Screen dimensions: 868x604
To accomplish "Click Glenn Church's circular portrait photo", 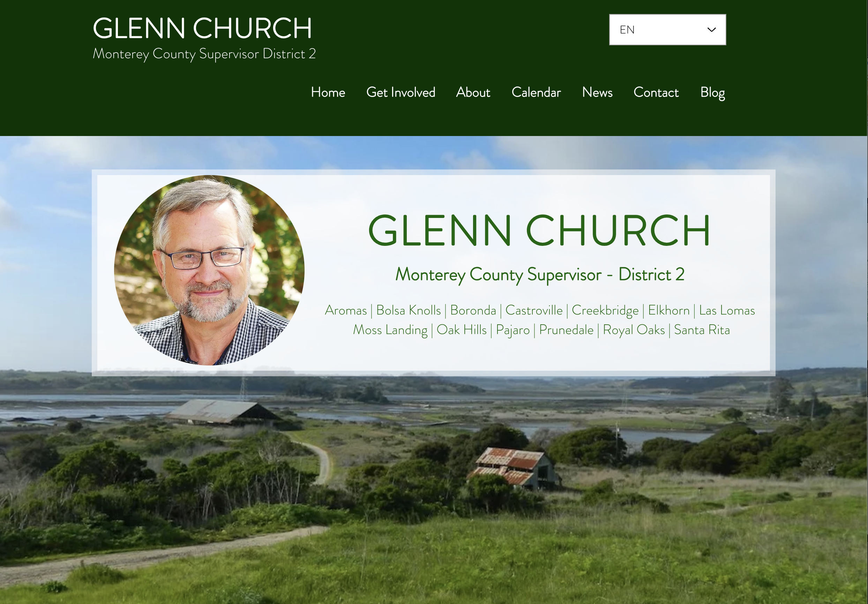I will [209, 270].
